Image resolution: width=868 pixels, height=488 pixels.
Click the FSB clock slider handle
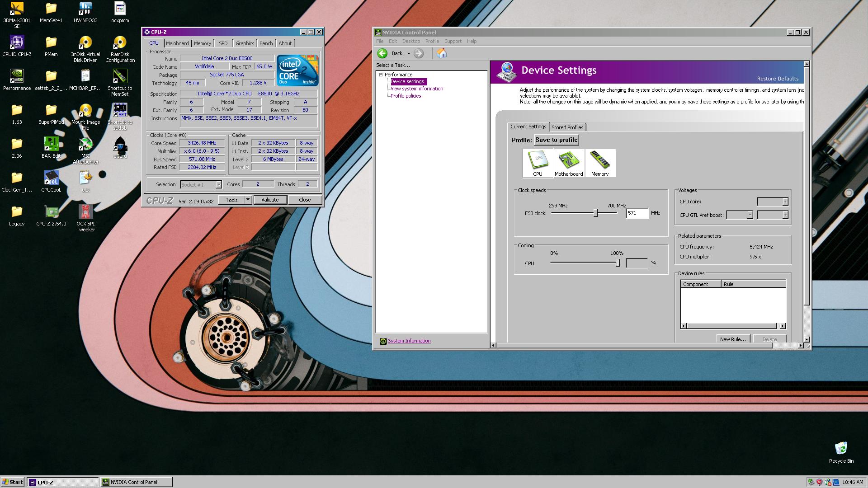(595, 213)
